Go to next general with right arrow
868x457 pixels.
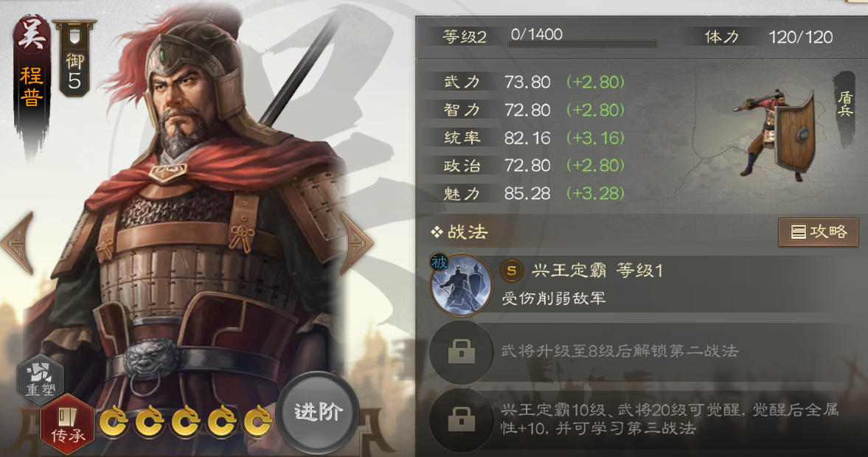356,243
